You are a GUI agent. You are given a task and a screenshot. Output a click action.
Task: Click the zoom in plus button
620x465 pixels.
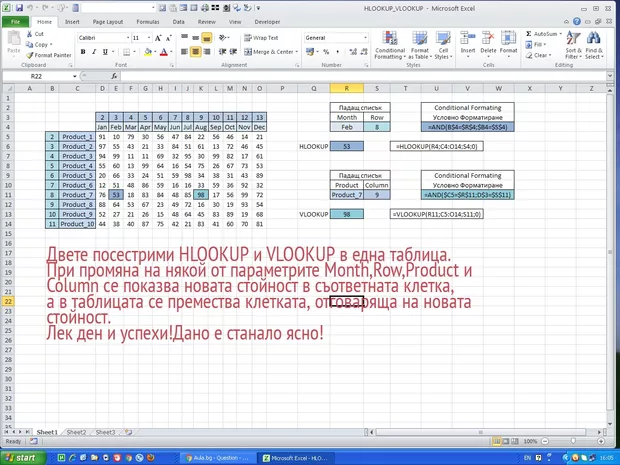(x=601, y=441)
